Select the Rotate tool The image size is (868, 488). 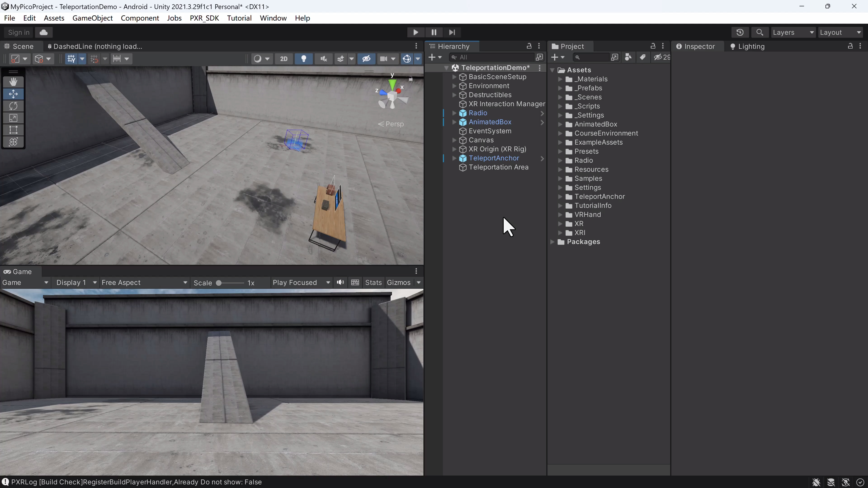point(14,106)
